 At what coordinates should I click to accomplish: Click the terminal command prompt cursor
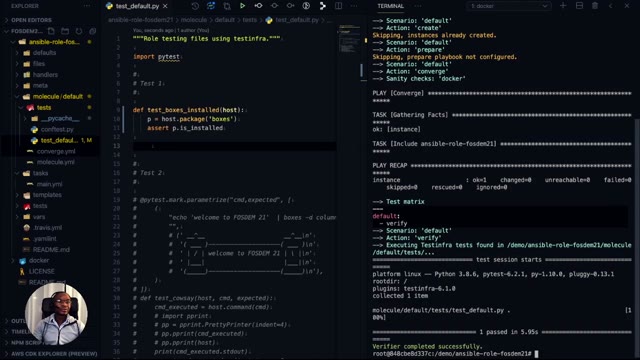(x=536, y=354)
